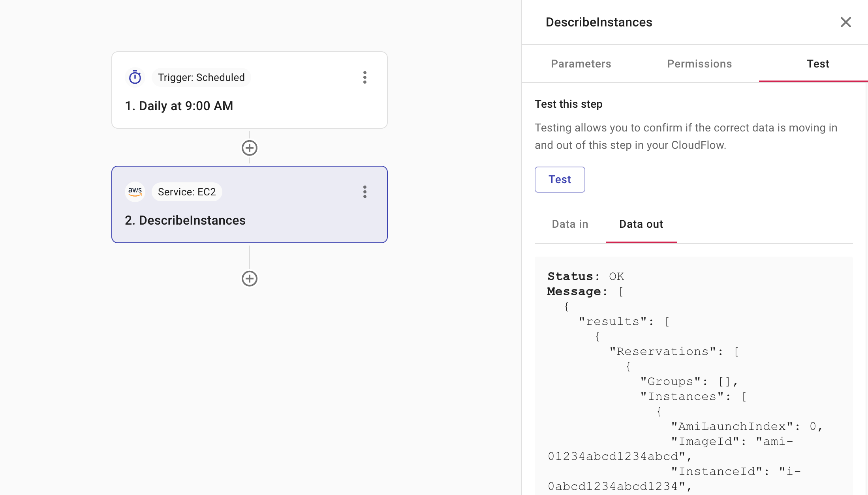The width and height of the screenshot is (868, 495).
Task: Click the "InstanceId" line in output
Action: click(736, 471)
